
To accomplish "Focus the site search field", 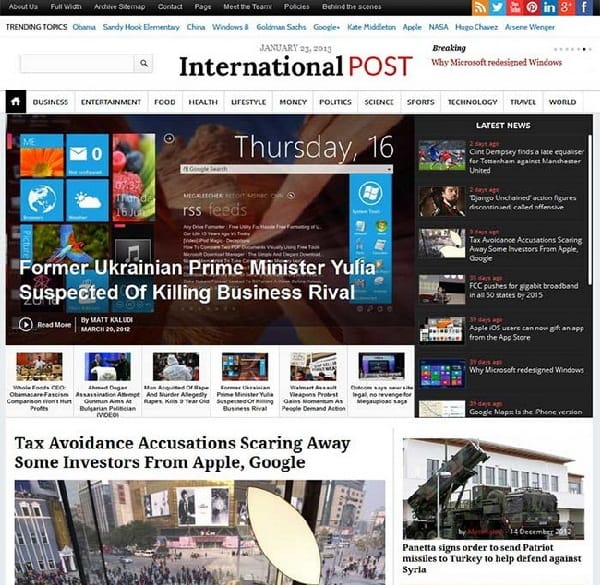I will pos(77,63).
